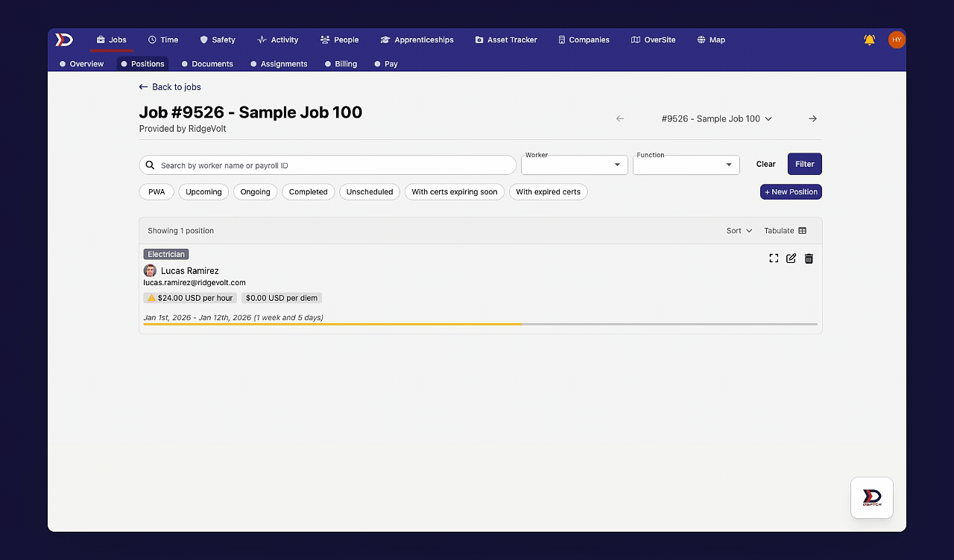Switch to the Pay tab

point(387,64)
